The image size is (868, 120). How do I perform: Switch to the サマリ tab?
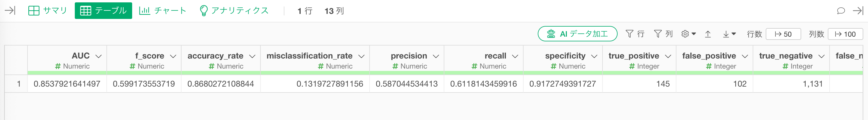[x=48, y=10]
